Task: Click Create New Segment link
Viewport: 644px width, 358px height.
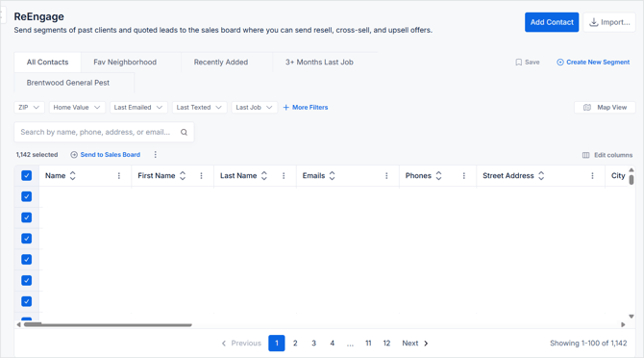Action: click(x=593, y=62)
